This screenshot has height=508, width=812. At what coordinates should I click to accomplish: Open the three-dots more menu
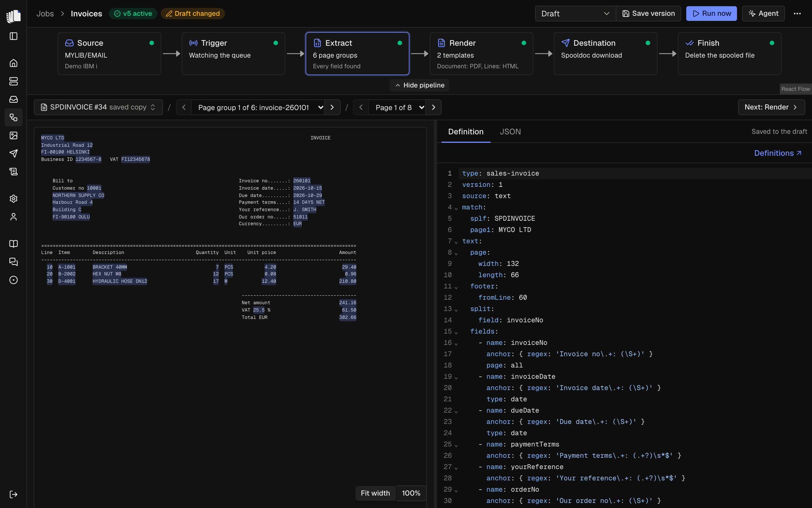pos(797,14)
